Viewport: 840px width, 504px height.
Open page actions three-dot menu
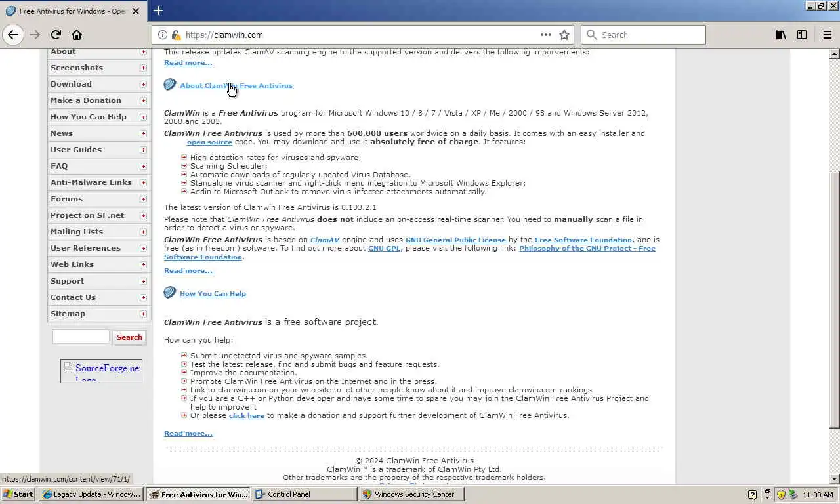coord(546,35)
